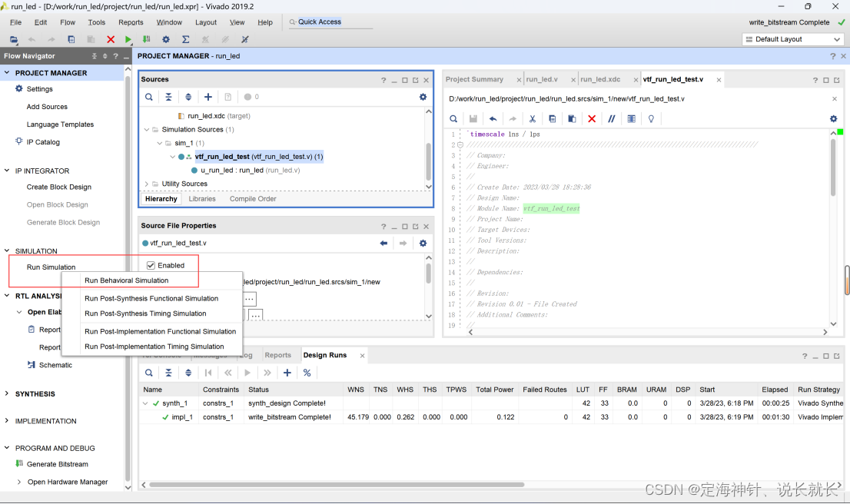The width and height of the screenshot is (850, 504).
Task: Go to previous file in Source File Properties
Action: (x=383, y=244)
